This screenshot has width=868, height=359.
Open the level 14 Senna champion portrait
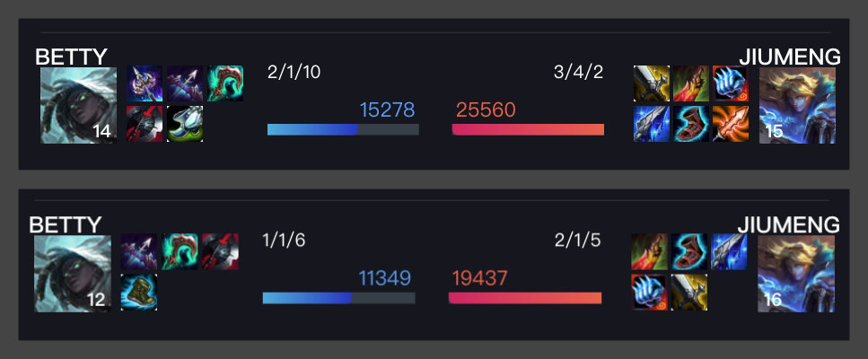pos(78,105)
